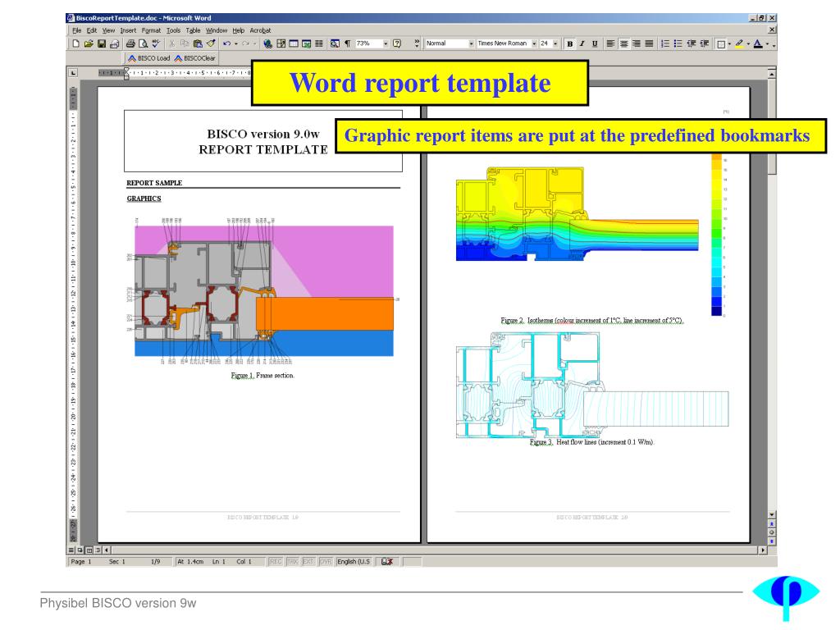840x630 pixels.
Task: Click the BISCOClear button
Action: (x=195, y=58)
